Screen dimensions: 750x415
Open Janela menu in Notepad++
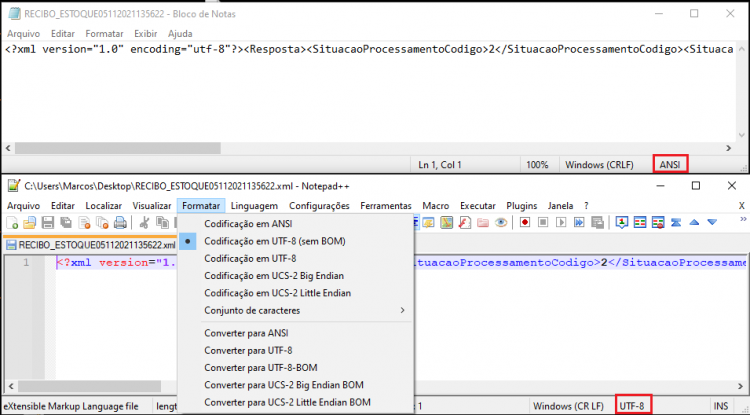coord(560,206)
